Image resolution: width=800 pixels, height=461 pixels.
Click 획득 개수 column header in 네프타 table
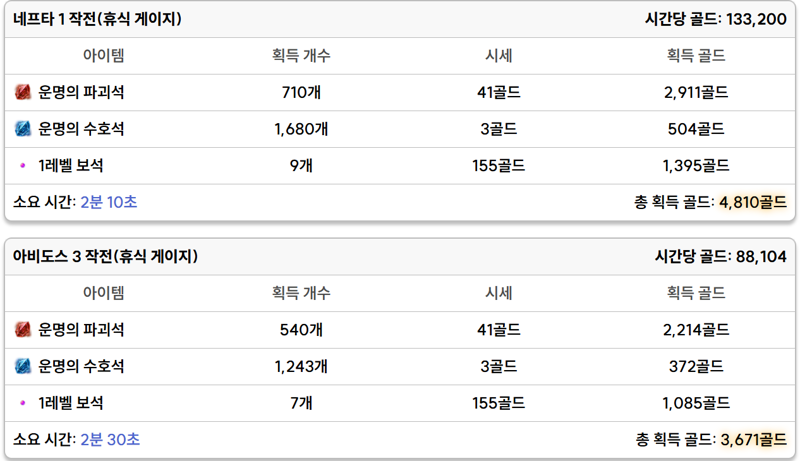301,56
